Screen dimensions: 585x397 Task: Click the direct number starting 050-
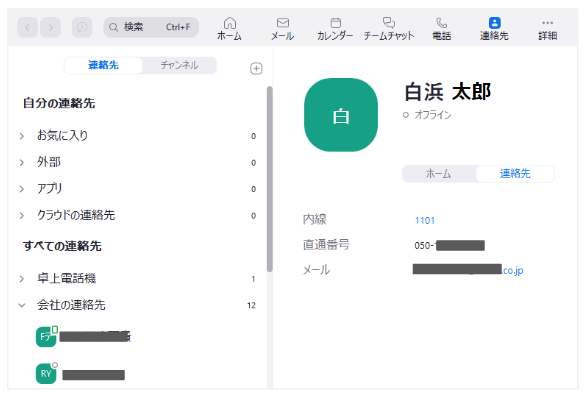[x=449, y=246]
